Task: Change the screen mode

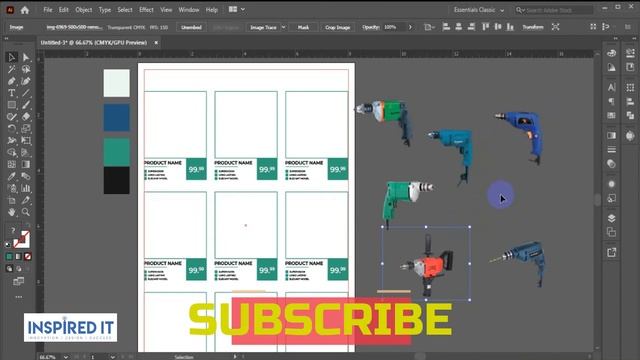Action: [18, 282]
